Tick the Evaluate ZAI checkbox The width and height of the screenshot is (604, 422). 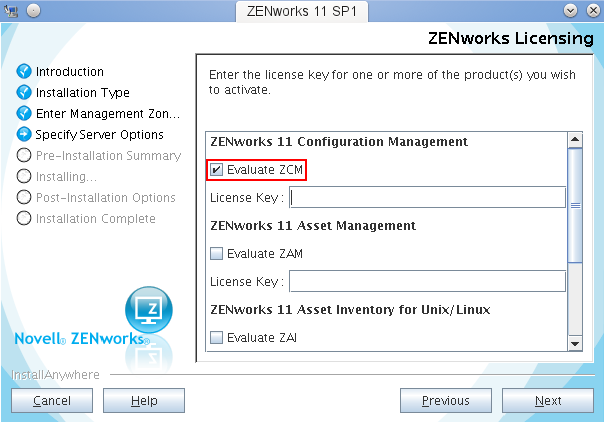click(x=217, y=338)
